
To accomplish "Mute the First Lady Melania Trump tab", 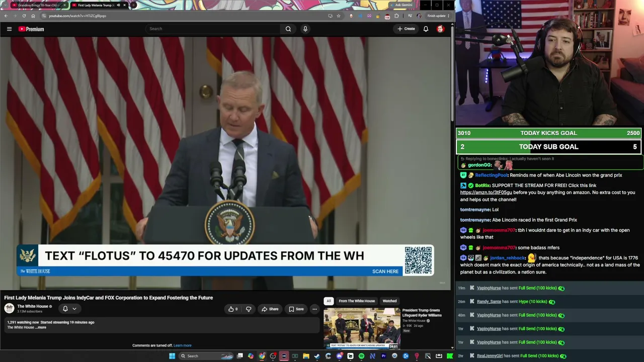I will point(118,5).
